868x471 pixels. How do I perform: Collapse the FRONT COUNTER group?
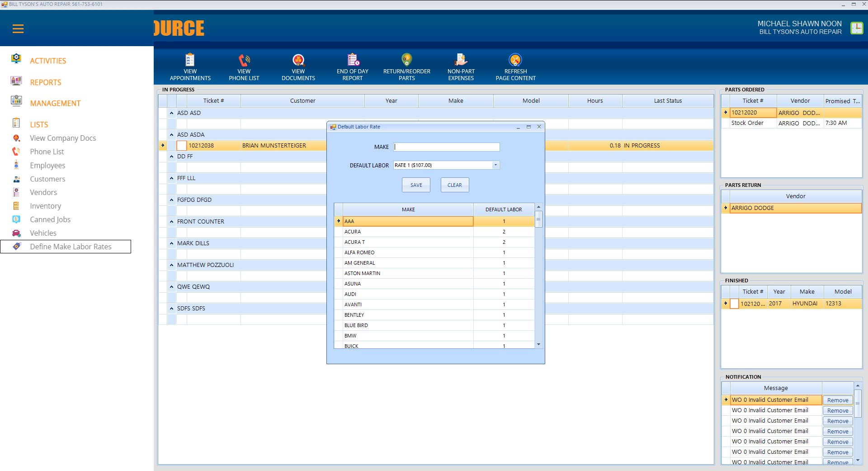click(x=172, y=222)
